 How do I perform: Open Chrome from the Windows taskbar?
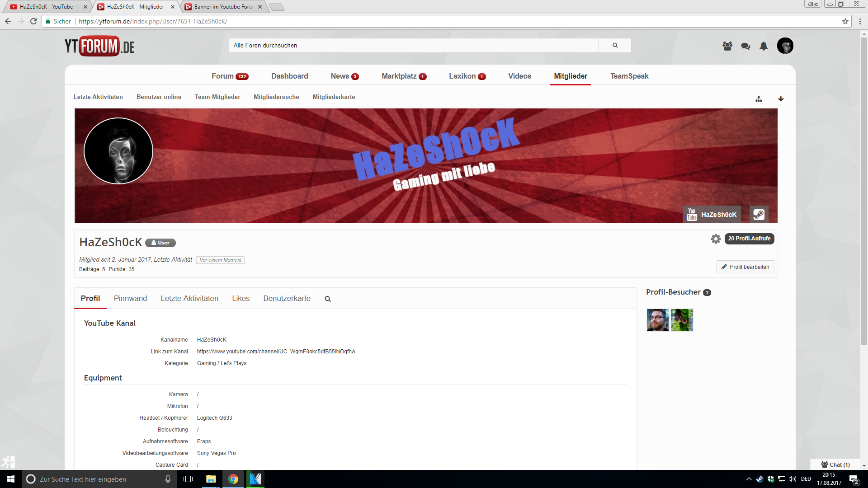coord(233,479)
